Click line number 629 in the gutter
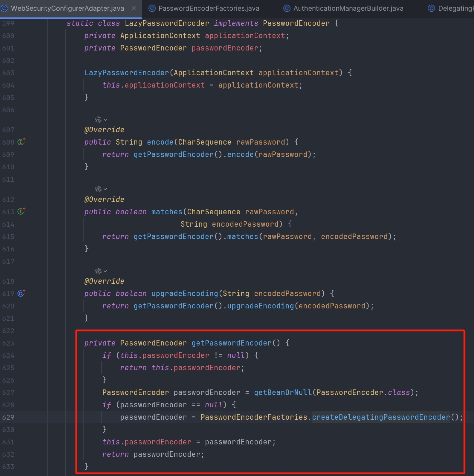474x476 pixels. (8, 417)
